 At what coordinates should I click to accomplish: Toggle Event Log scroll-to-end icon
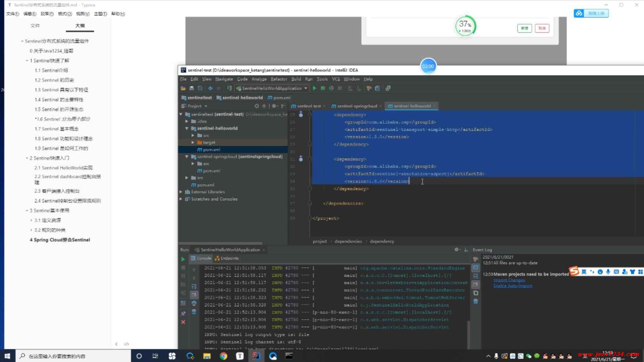pyautogui.click(x=476, y=285)
